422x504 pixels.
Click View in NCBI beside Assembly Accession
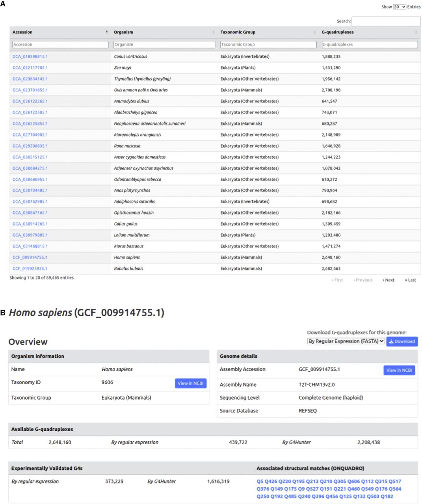[x=399, y=370]
